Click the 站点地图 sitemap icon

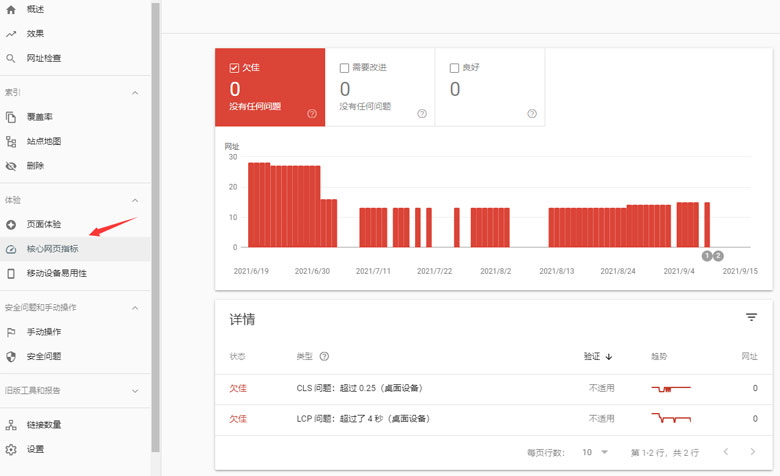pos(11,142)
